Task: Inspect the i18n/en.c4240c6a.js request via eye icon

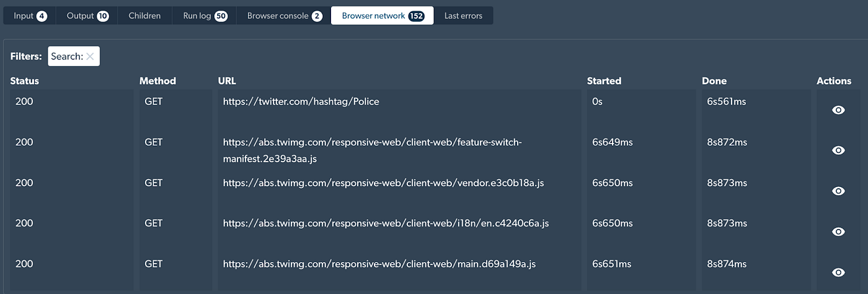Action: click(x=838, y=231)
